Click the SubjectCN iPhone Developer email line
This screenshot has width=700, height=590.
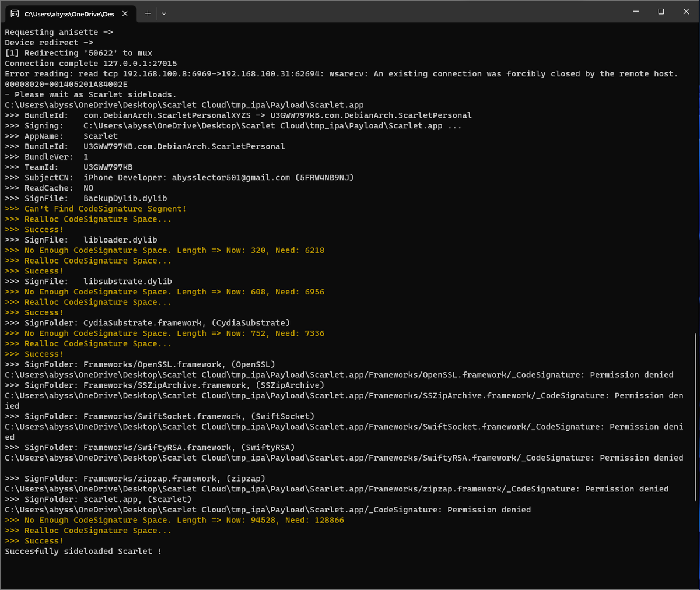point(179,178)
